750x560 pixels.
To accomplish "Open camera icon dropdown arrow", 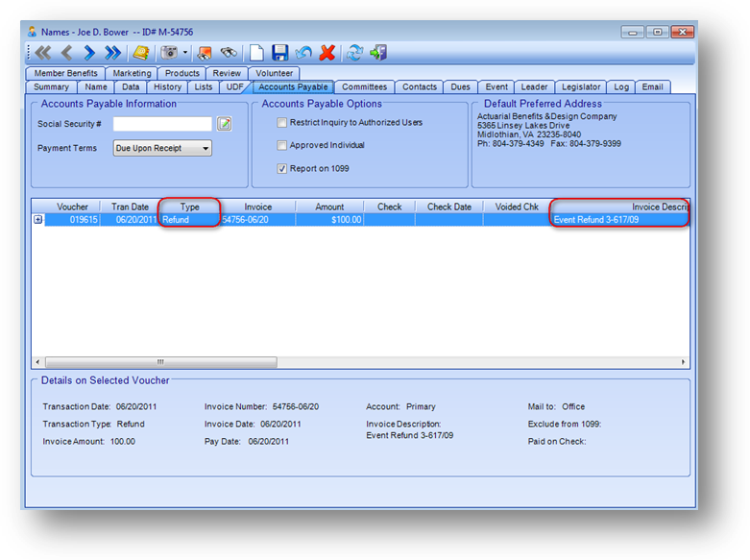I will [x=185, y=53].
